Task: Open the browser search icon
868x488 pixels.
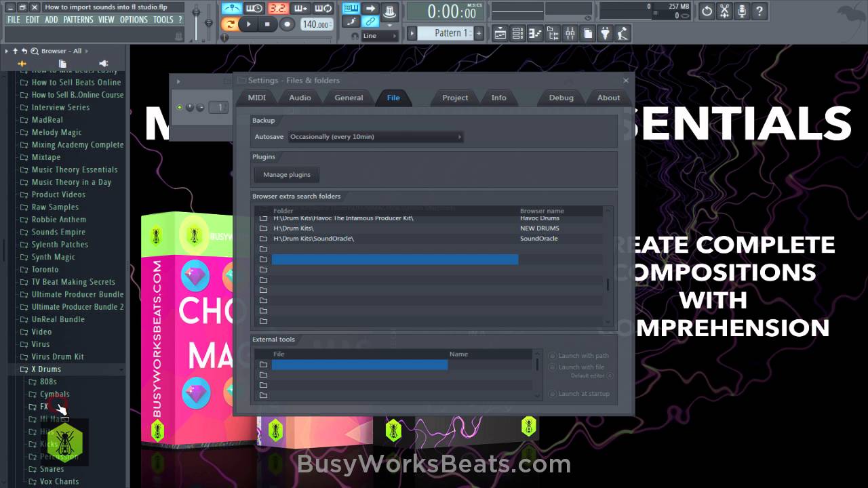Action: [x=35, y=51]
